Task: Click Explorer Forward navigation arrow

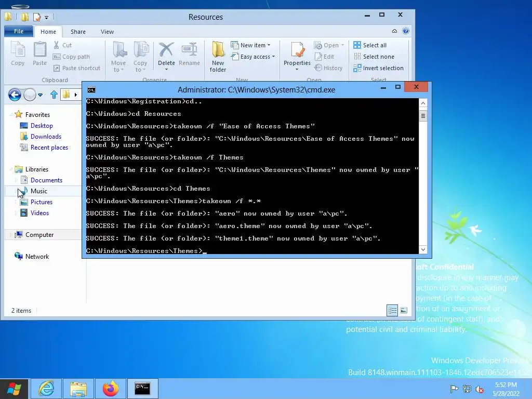Action: pyautogui.click(x=30, y=95)
